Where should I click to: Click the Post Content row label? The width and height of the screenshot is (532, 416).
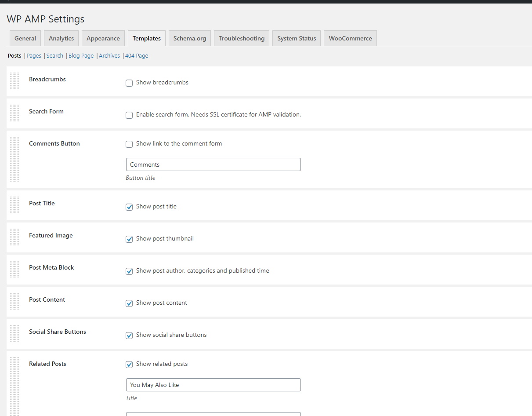(x=47, y=299)
